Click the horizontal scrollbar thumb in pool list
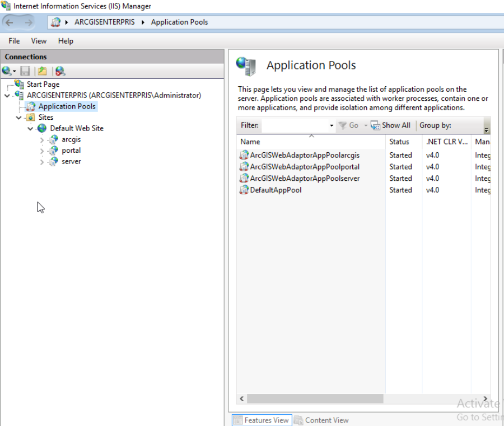 (x=315, y=399)
